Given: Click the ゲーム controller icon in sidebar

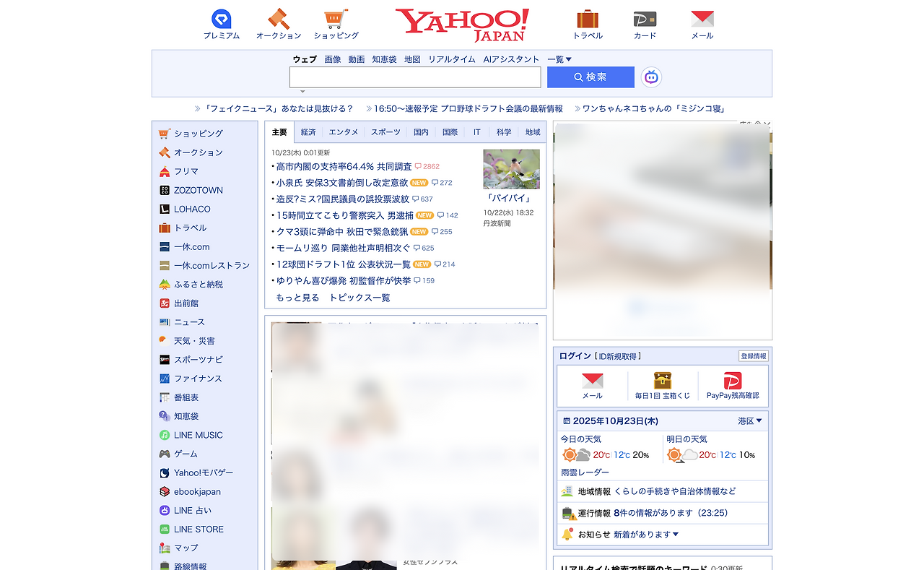Looking at the screenshot, I should [x=165, y=454].
